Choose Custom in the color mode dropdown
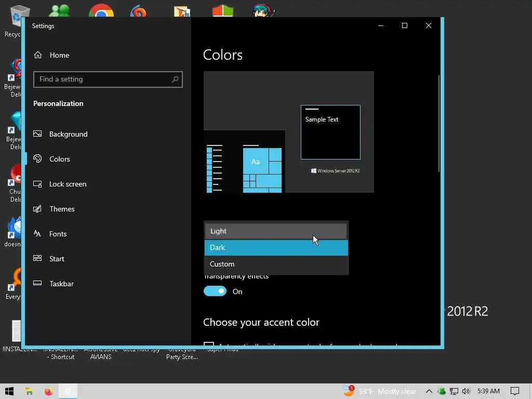This screenshot has height=399, width=532. pos(276,264)
